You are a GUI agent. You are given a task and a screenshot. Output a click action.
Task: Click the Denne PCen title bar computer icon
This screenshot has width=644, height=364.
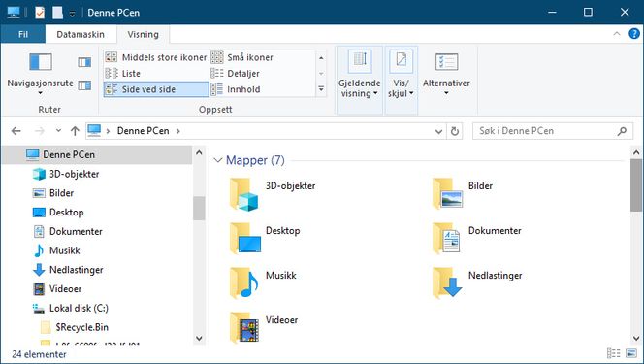click(14, 13)
